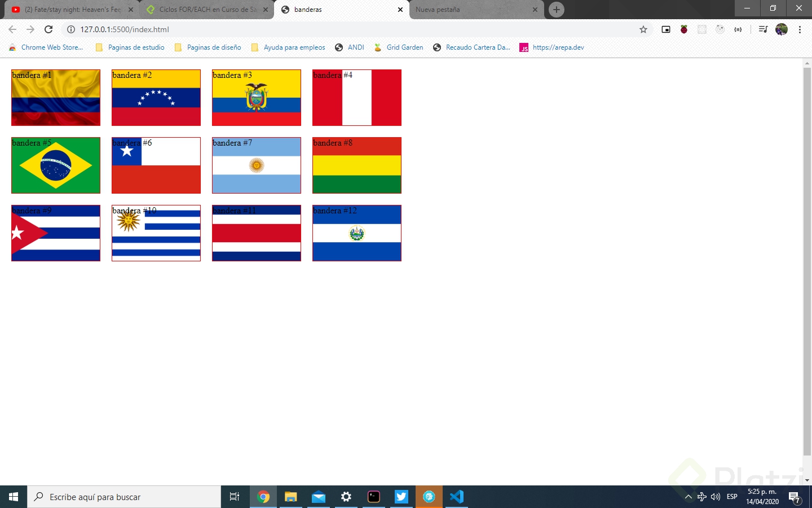
Task: Switch to the banderas tab
Action: [327, 10]
